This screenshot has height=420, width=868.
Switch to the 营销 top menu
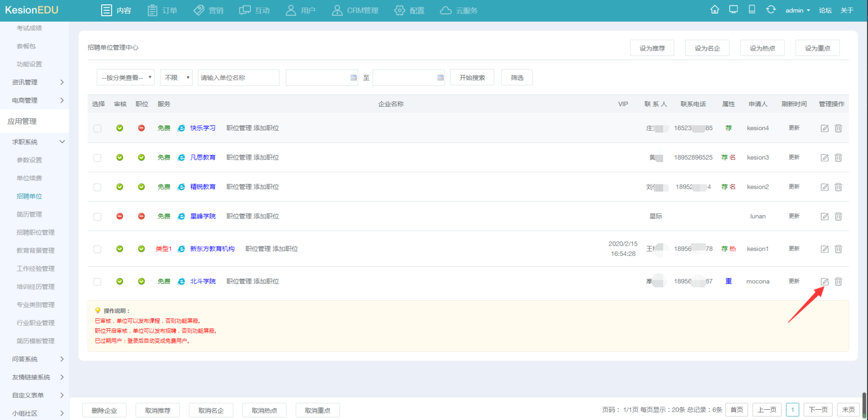pyautogui.click(x=208, y=10)
